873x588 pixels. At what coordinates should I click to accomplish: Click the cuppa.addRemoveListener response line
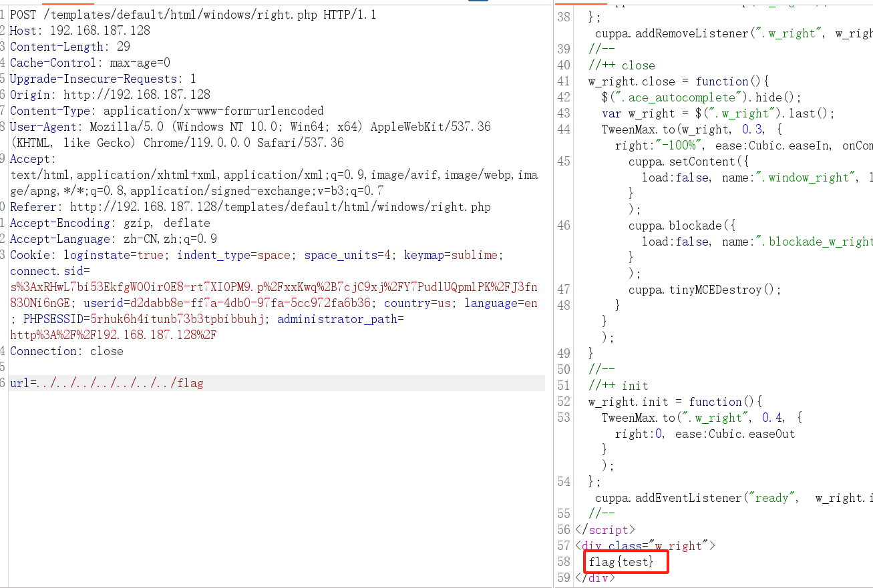point(733,33)
